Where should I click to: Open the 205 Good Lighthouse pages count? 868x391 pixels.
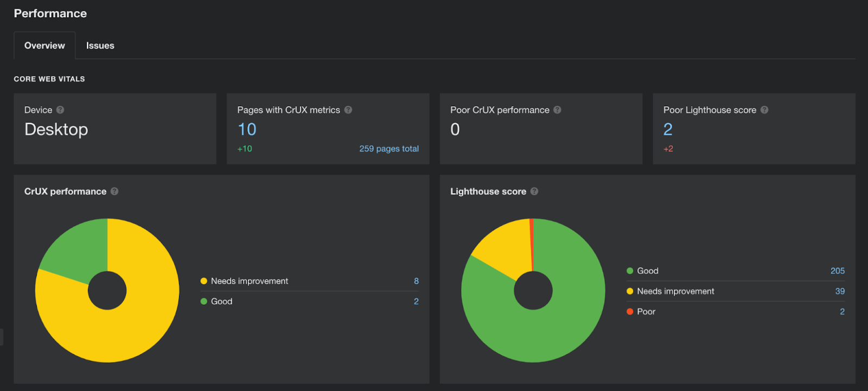[837, 271]
